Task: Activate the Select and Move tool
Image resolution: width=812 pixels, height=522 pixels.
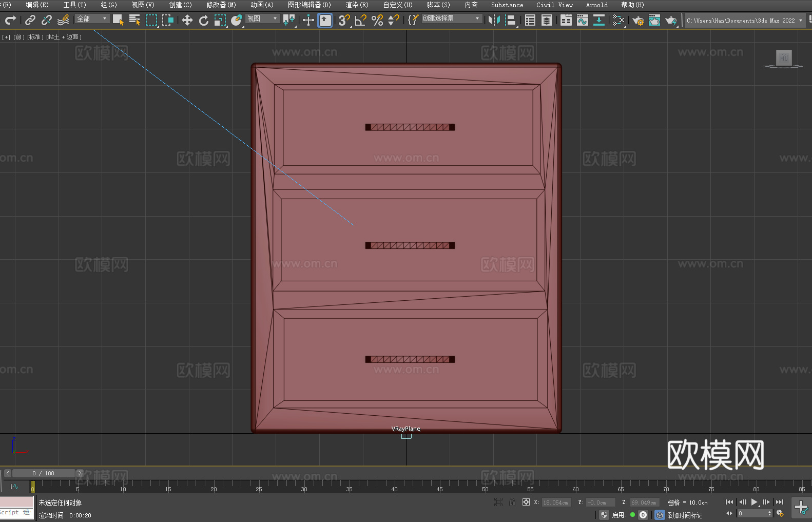Action: coord(187,20)
